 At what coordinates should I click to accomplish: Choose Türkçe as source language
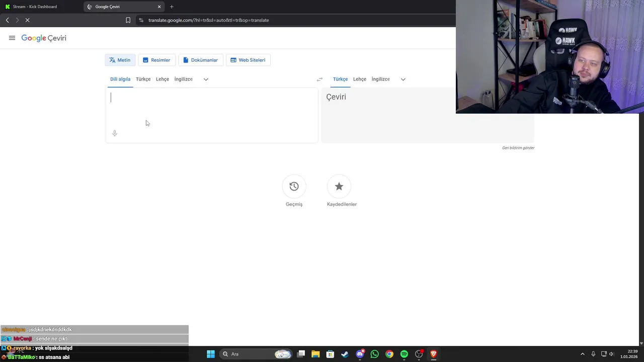(x=143, y=79)
